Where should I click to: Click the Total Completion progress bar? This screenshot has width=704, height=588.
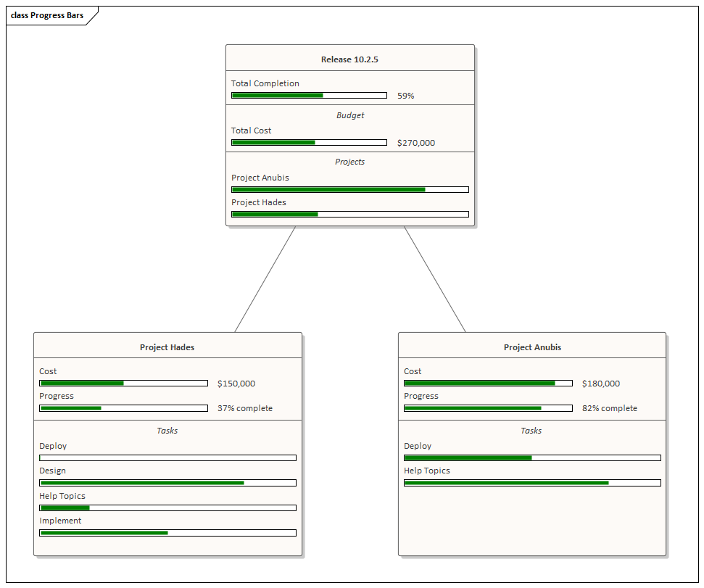[x=308, y=95]
